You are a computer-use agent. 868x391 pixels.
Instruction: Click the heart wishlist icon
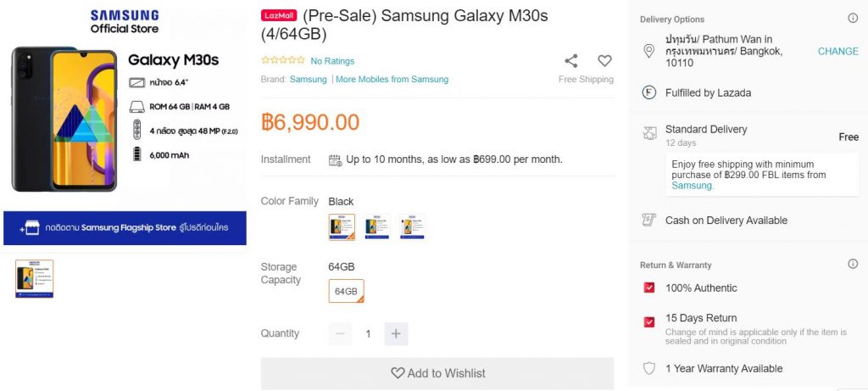pos(604,61)
